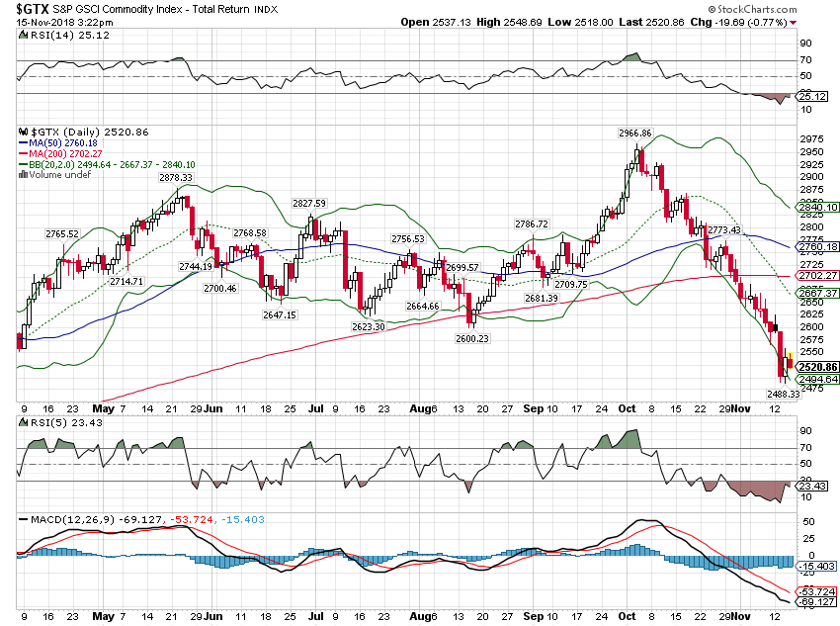Click the bar icon beside Volume undef

click(23, 175)
